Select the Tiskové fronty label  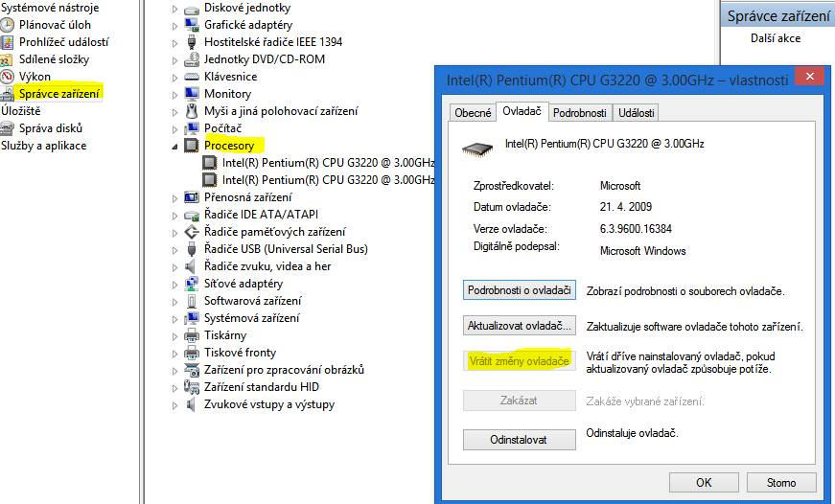click(241, 353)
